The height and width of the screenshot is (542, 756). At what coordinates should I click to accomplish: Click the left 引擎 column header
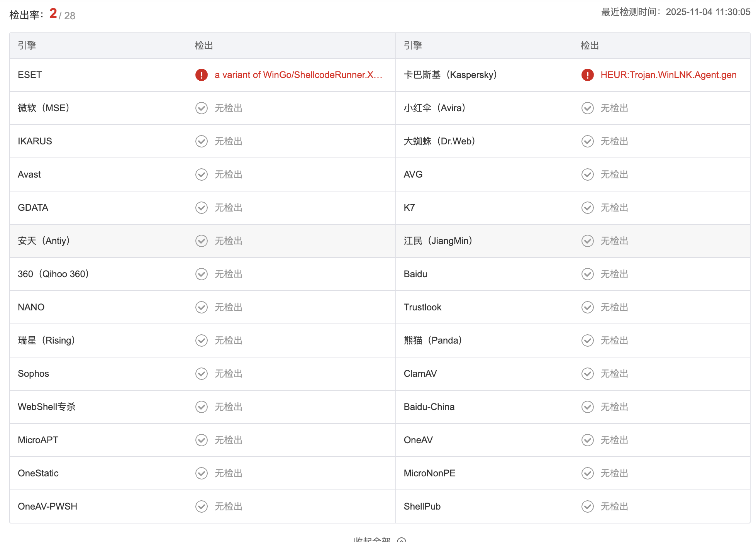[x=27, y=46]
